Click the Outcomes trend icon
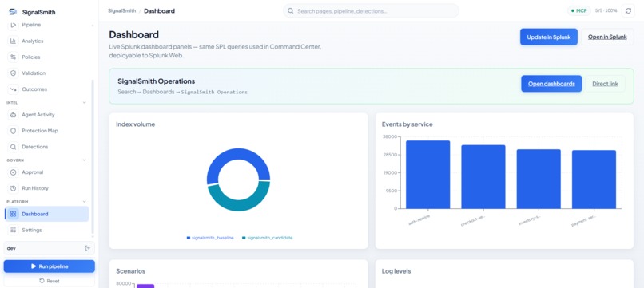The width and height of the screenshot is (644, 288). coord(13,89)
